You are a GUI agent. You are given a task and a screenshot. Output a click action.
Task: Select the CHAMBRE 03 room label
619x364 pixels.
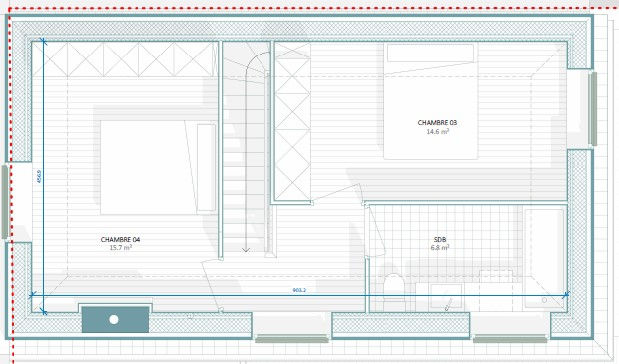[437, 123]
